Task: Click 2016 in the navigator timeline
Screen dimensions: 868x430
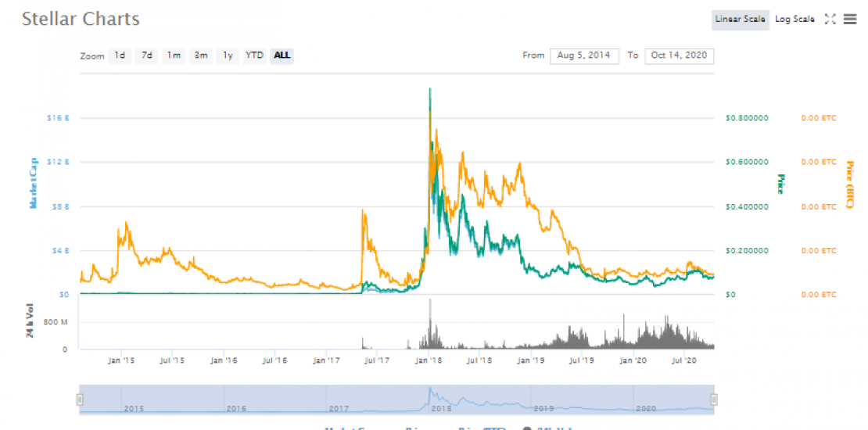Action: [x=236, y=408]
